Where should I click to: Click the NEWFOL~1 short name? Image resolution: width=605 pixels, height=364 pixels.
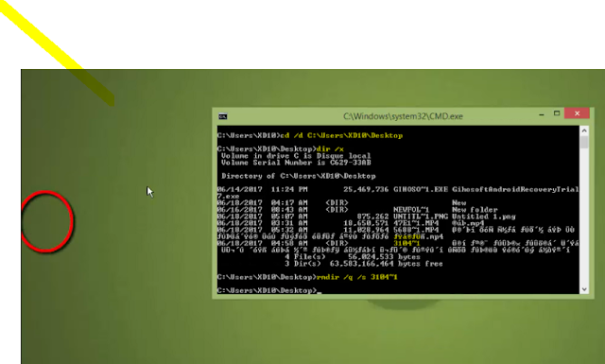coord(411,210)
